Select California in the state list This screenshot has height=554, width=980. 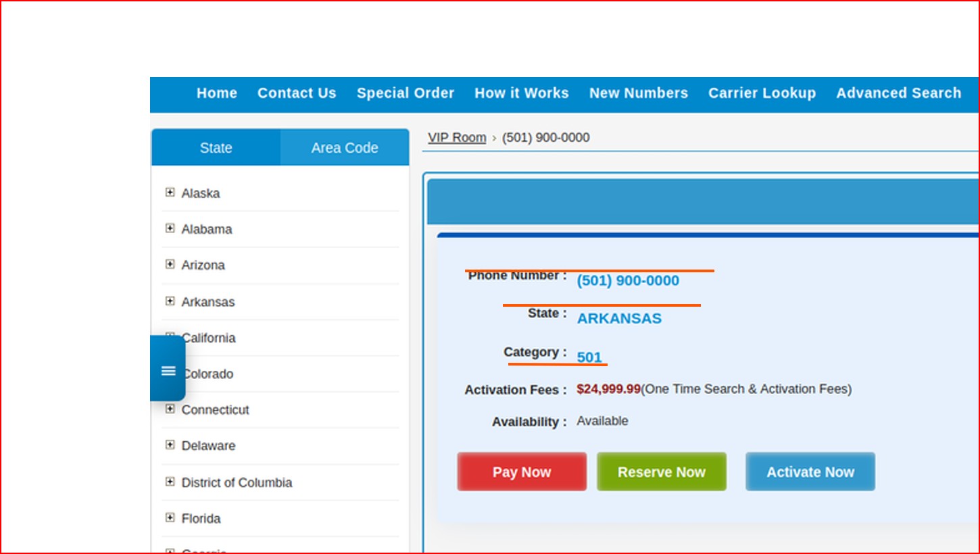pyautogui.click(x=210, y=338)
